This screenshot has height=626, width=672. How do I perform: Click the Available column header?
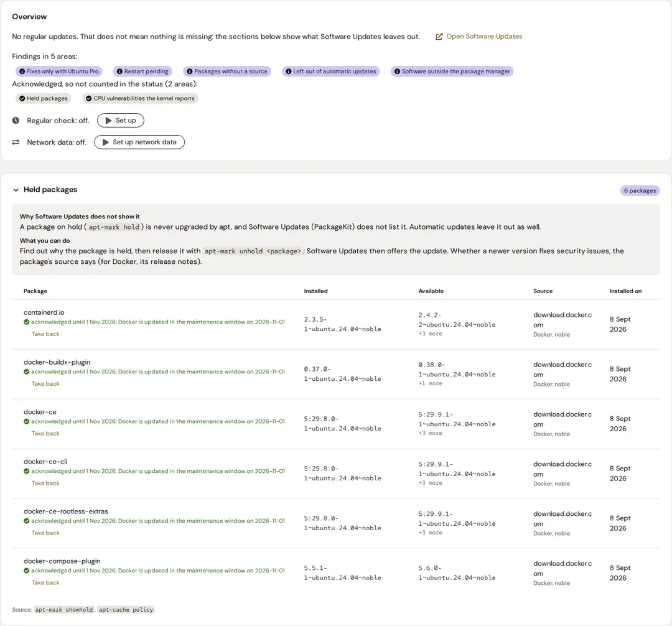coord(431,291)
